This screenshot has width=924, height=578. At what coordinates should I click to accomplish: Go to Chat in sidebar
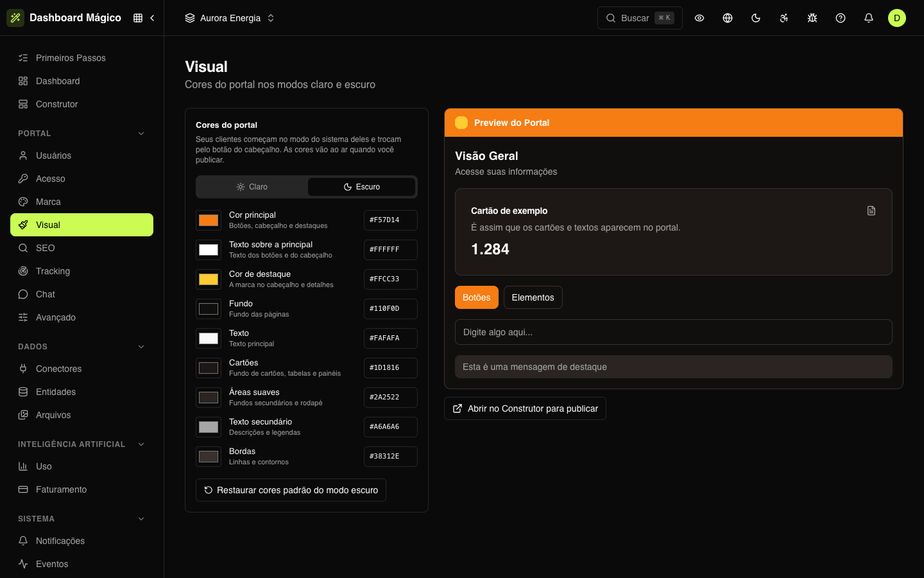click(82, 294)
